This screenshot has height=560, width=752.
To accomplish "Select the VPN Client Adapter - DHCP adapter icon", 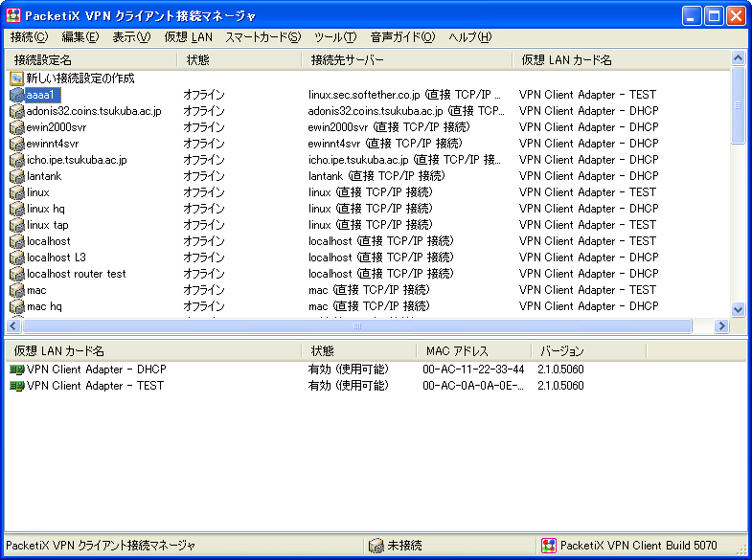I will point(16,370).
